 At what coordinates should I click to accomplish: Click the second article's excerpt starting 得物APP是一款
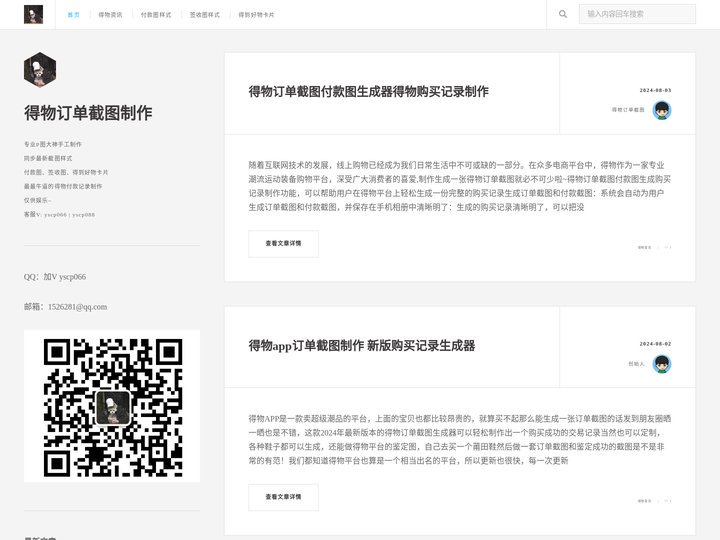pos(460,439)
